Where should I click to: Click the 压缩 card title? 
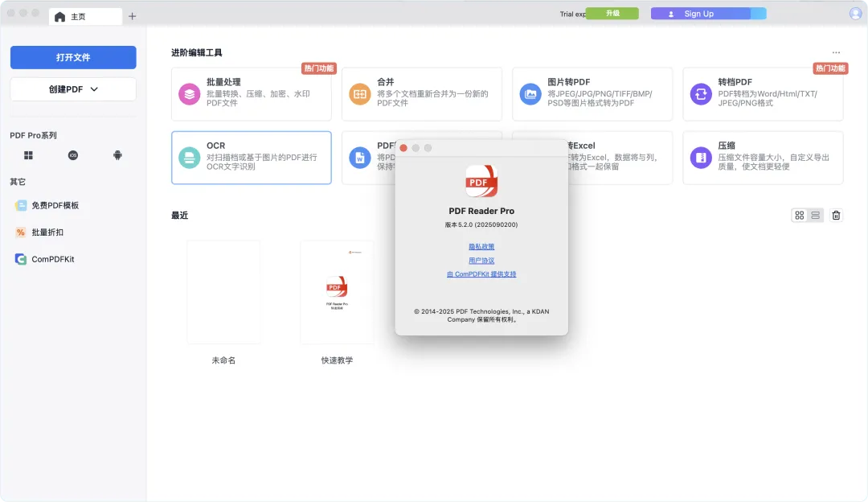click(x=727, y=146)
